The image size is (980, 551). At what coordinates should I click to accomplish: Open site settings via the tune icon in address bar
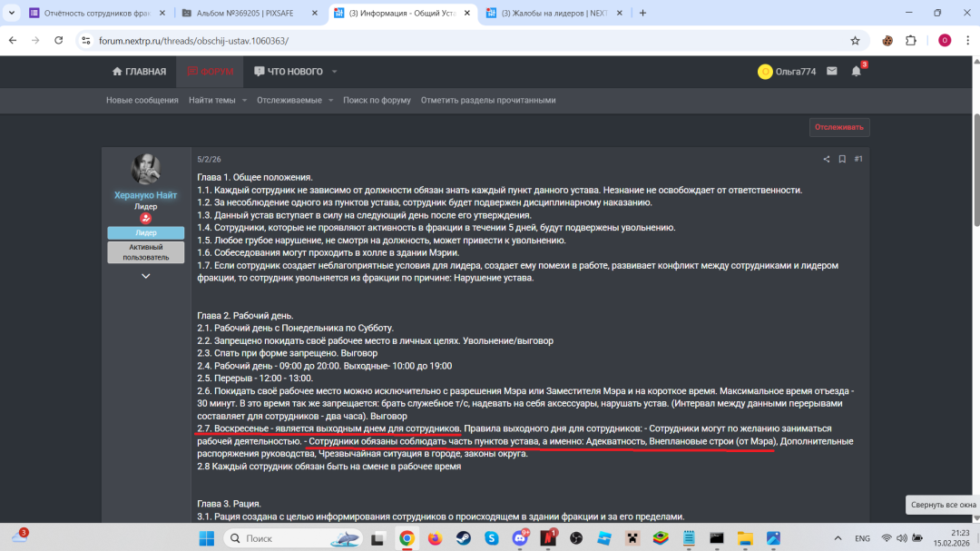tap(84, 39)
